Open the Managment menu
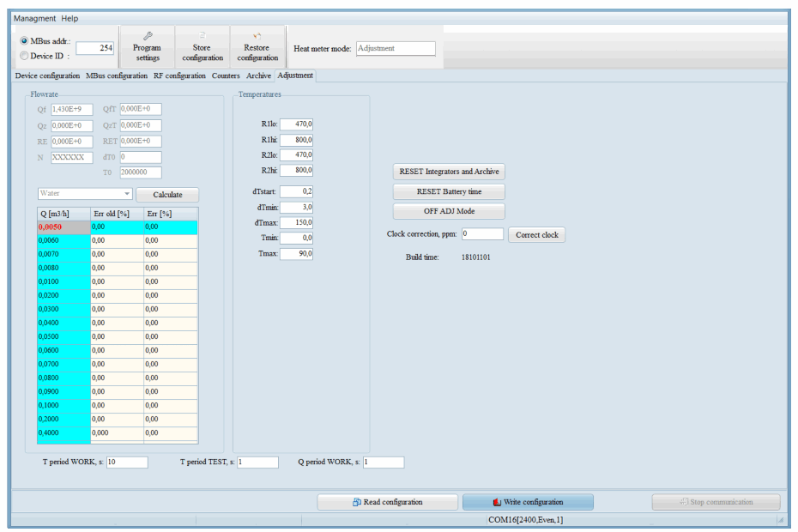This screenshot has height=532, width=798. [34, 19]
